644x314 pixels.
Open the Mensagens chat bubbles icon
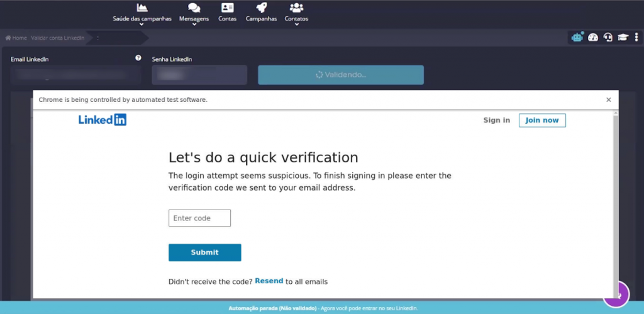pos(194,8)
